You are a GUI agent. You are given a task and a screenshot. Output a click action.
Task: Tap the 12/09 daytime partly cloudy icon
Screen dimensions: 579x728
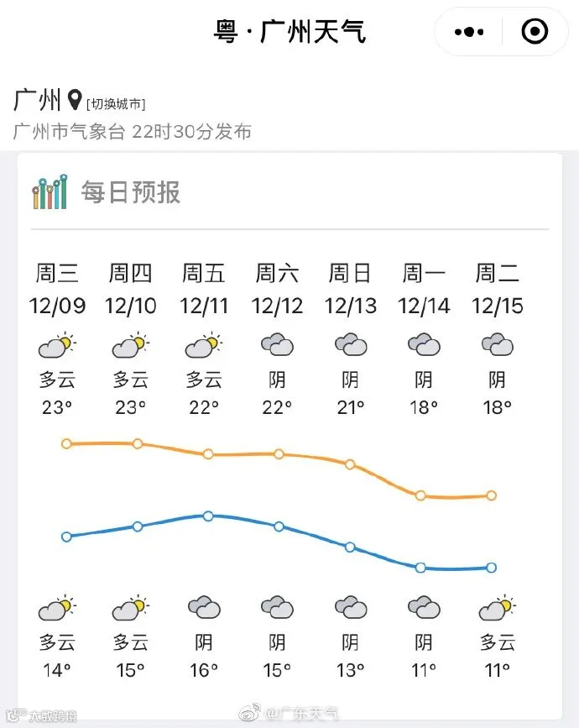[x=57, y=345]
